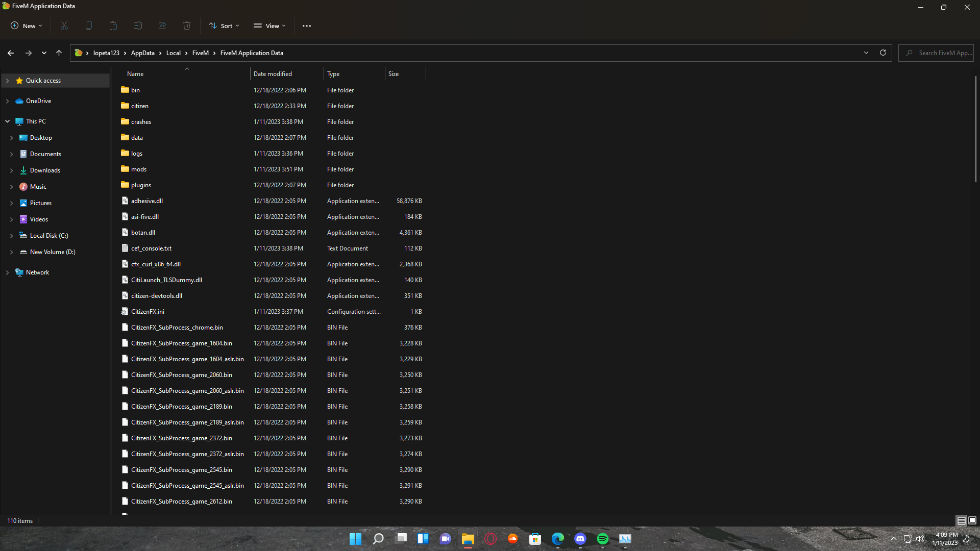
Task: Sort by Date modified column header
Action: pyautogui.click(x=287, y=74)
